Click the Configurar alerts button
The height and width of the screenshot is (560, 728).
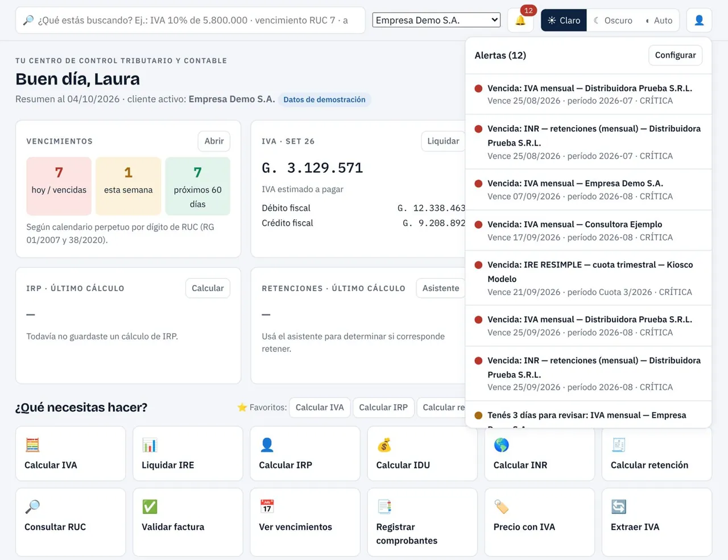pos(675,55)
